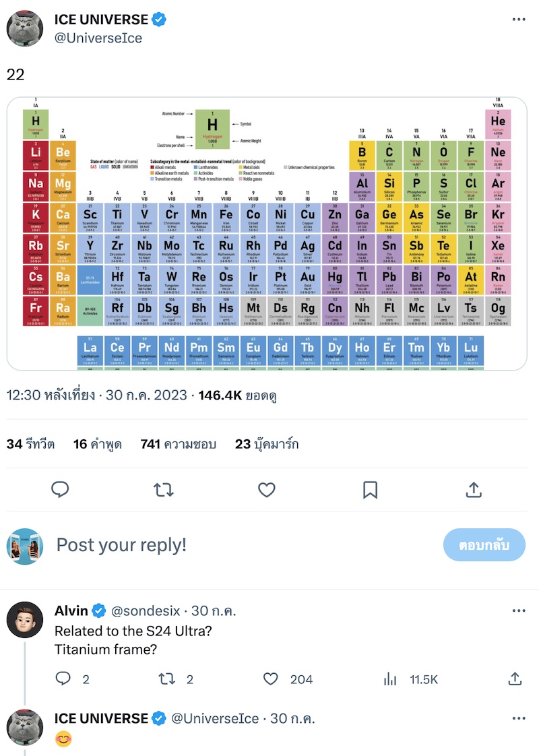This screenshot has height=756, width=539.
Task: Click the retweet icon under the main tweet
Action: tap(164, 490)
